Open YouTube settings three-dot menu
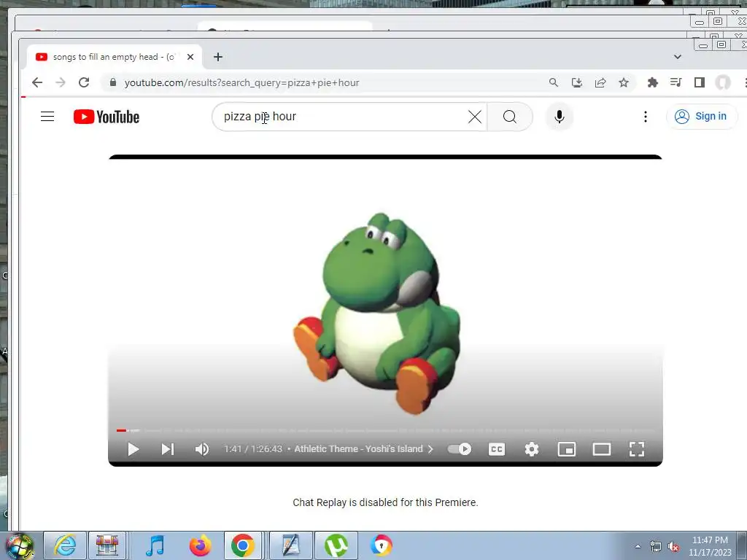This screenshot has width=747, height=560. point(646,117)
